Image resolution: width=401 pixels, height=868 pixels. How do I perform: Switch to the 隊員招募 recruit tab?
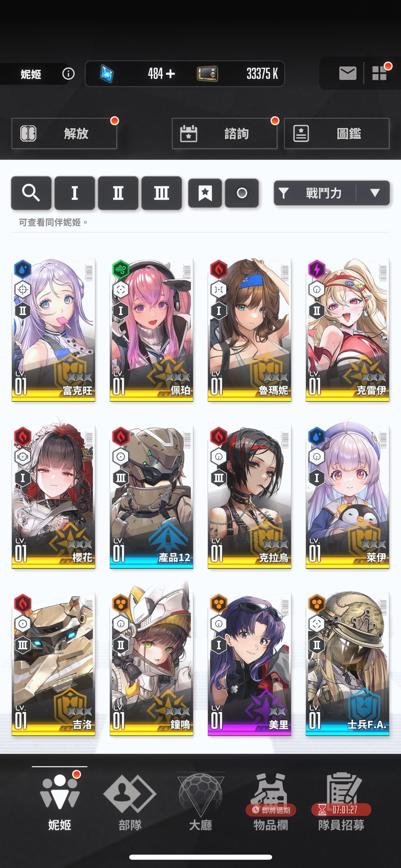point(341,800)
